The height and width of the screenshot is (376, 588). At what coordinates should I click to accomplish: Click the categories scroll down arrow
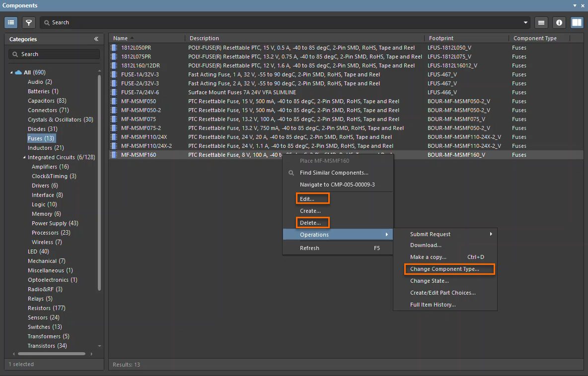click(x=99, y=346)
